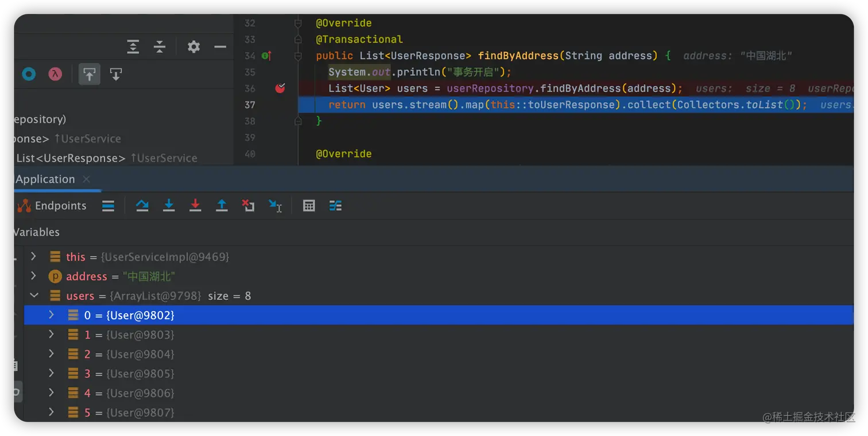Screen dimensions: 868x436
Task: Collapse the fold marker beside line 34
Action: pos(298,56)
